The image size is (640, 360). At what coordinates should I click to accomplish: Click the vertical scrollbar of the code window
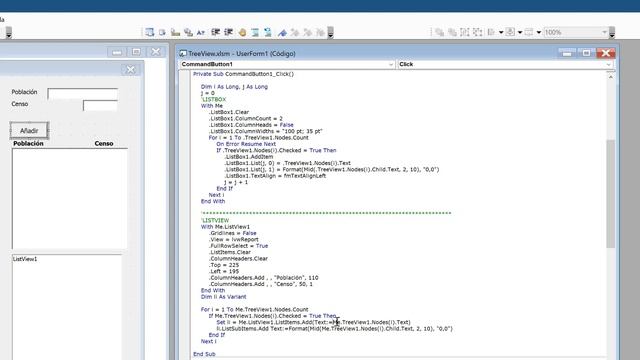[x=611, y=194]
